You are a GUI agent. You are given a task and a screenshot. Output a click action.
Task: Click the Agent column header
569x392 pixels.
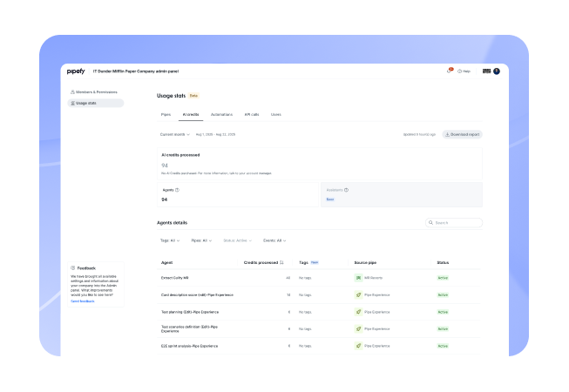(167, 262)
